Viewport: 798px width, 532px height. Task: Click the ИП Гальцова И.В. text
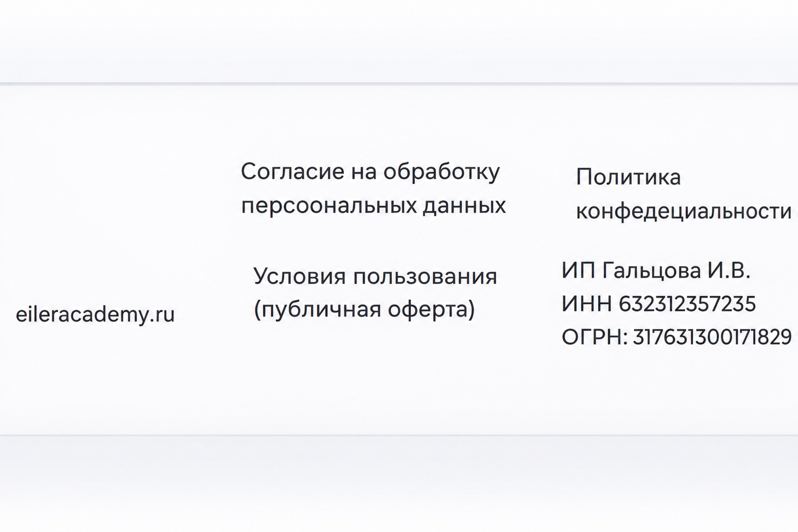[x=656, y=271]
